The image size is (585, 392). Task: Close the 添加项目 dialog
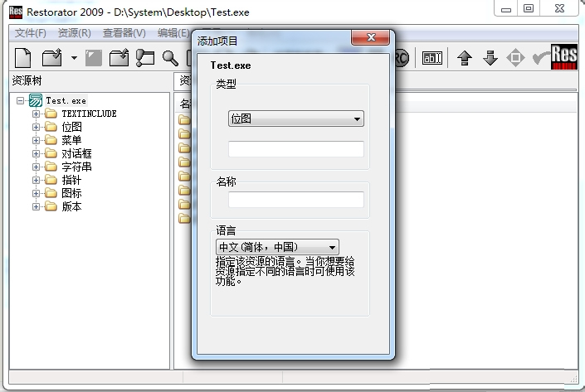click(370, 38)
